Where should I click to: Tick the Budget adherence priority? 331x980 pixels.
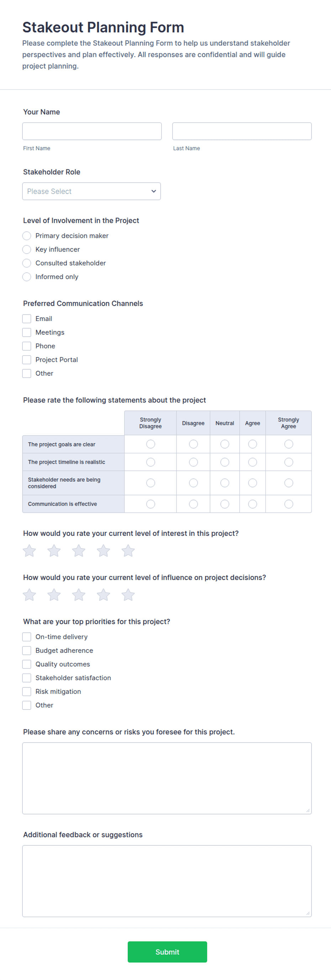click(x=27, y=650)
